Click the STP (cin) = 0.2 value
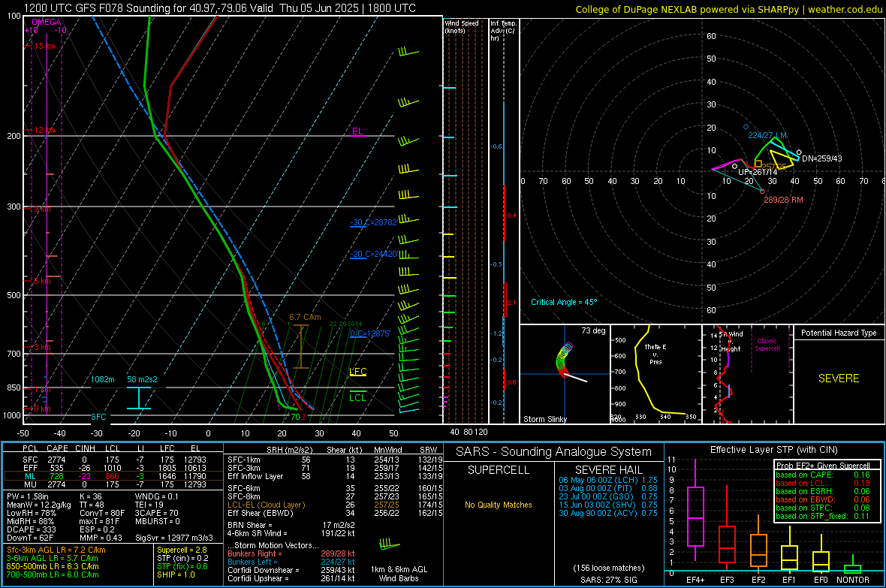This screenshot has width=886, height=588. (182, 558)
